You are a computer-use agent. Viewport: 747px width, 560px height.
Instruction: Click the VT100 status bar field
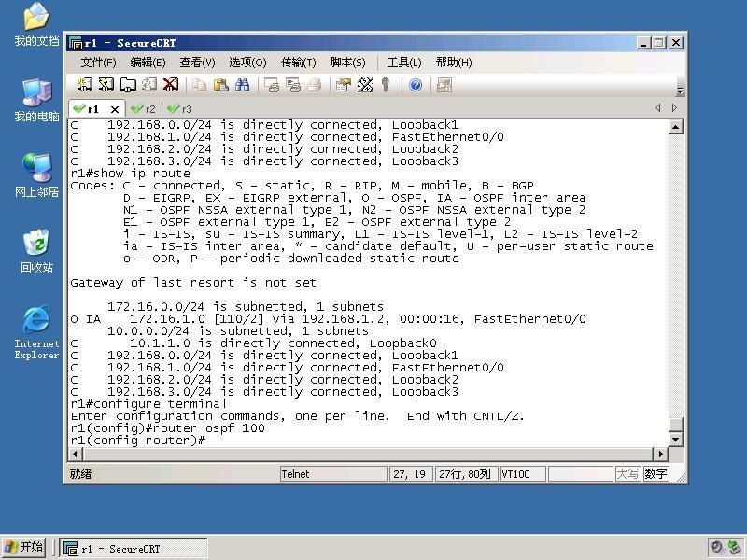coord(523,474)
